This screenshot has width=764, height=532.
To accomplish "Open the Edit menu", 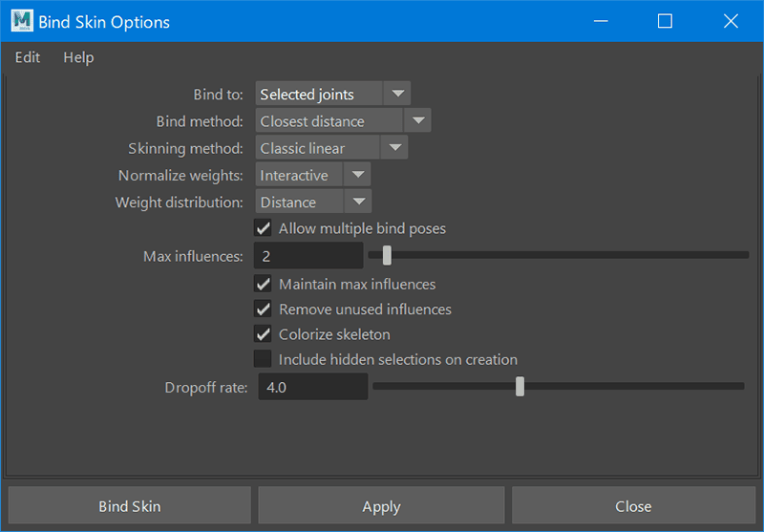I will pyautogui.click(x=28, y=57).
